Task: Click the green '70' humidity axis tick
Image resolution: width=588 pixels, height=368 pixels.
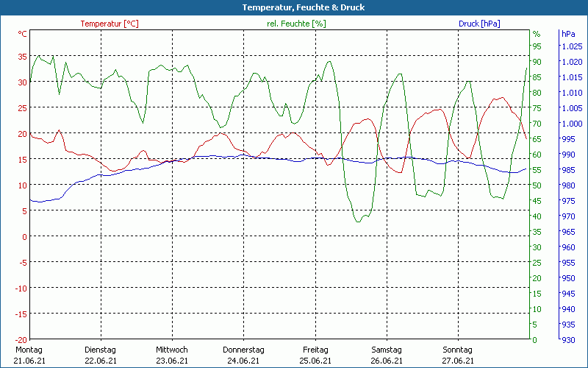Action: [537, 124]
